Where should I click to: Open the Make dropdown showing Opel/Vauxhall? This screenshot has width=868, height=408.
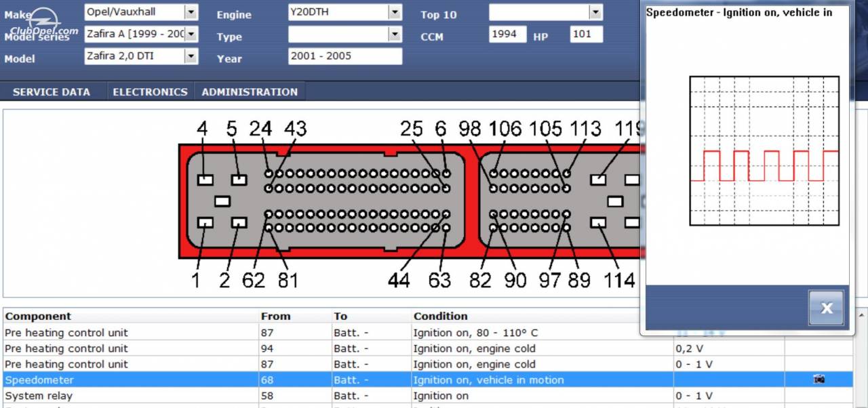[191, 12]
